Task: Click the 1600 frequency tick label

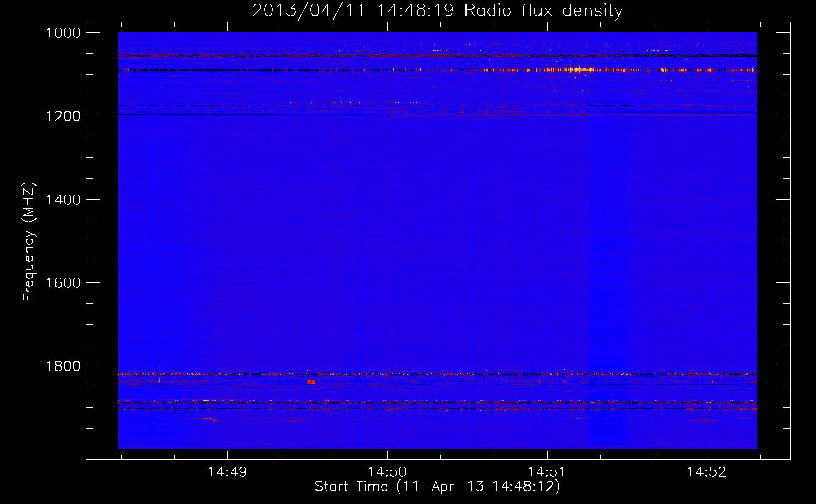Action: pos(63,283)
